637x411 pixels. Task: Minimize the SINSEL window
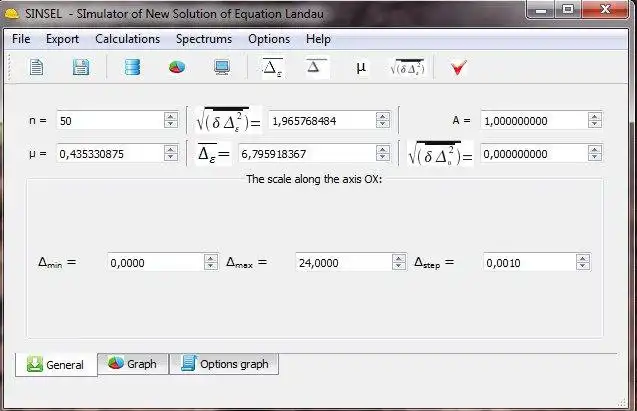click(541, 10)
